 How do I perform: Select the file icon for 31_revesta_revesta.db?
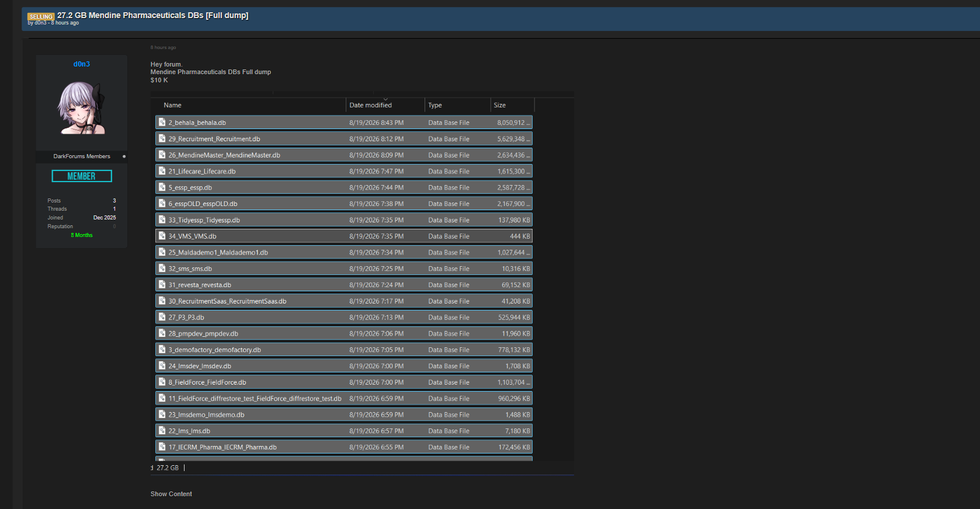tap(162, 285)
